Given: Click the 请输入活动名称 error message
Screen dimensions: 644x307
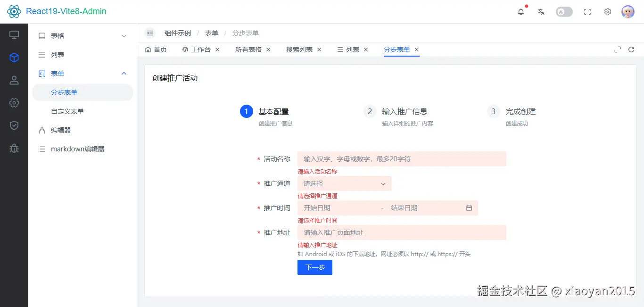Looking at the screenshot, I should click(x=317, y=172).
